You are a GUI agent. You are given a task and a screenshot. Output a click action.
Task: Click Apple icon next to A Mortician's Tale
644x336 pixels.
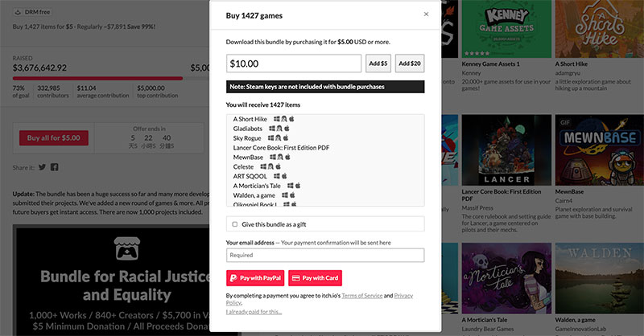pyautogui.click(x=298, y=186)
